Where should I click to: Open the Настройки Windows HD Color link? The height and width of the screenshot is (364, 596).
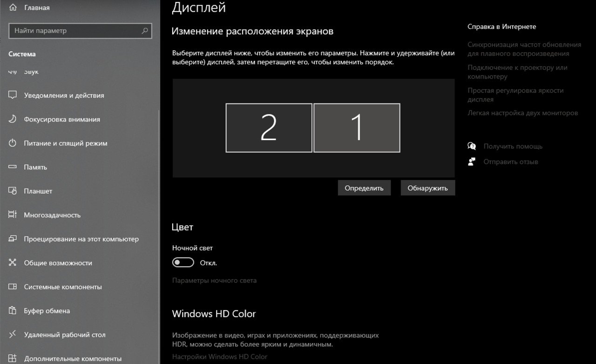point(220,357)
